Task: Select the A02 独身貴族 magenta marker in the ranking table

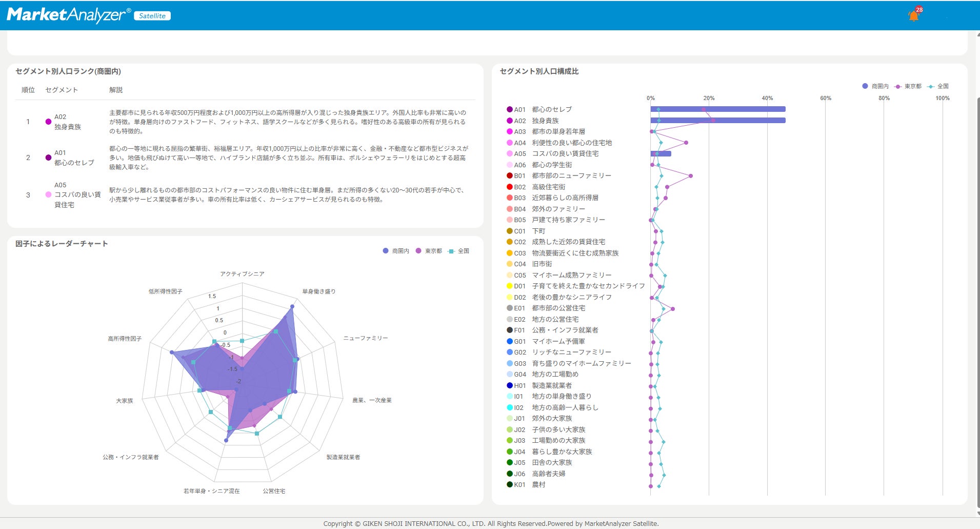Action: tap(48, 122)
